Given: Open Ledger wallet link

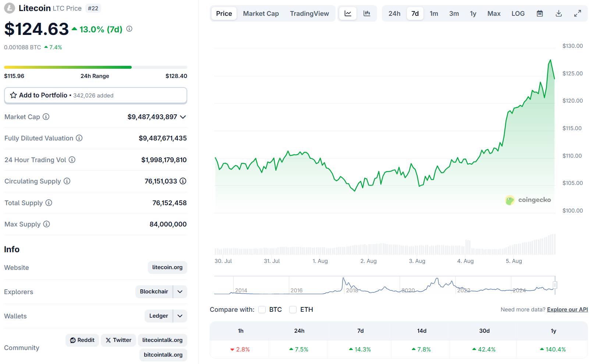Looking at the screenshot, I should [x=159, y=316].
